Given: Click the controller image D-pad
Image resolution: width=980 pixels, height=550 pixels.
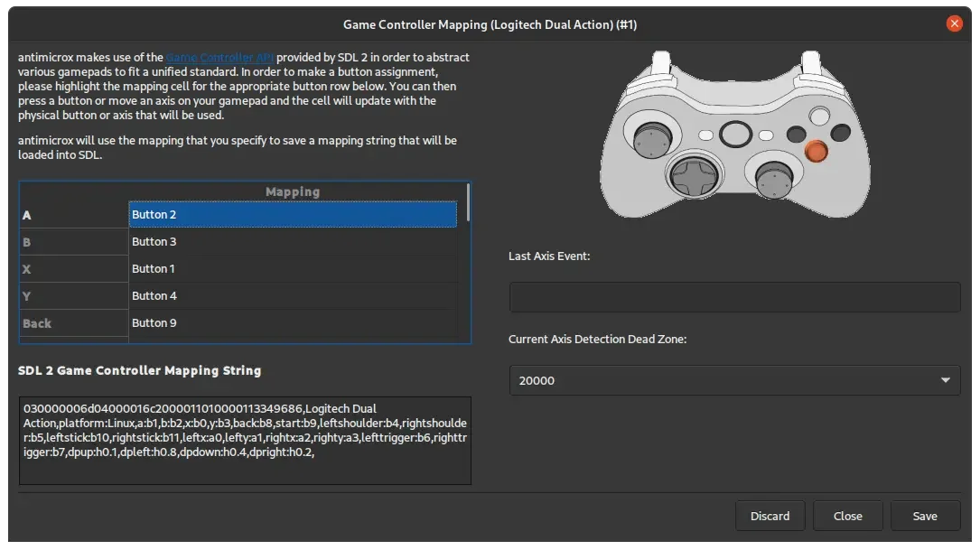Looking at the screenshot, I should pos(694,175).
